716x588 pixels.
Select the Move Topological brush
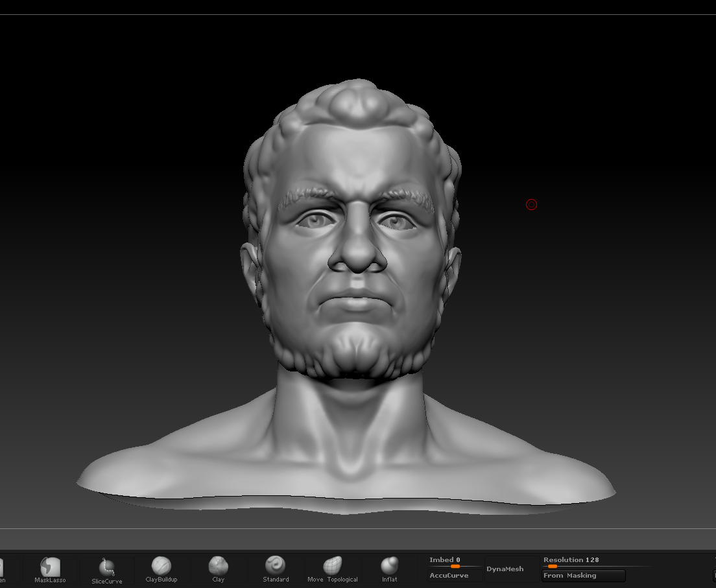tap(333, 568)
